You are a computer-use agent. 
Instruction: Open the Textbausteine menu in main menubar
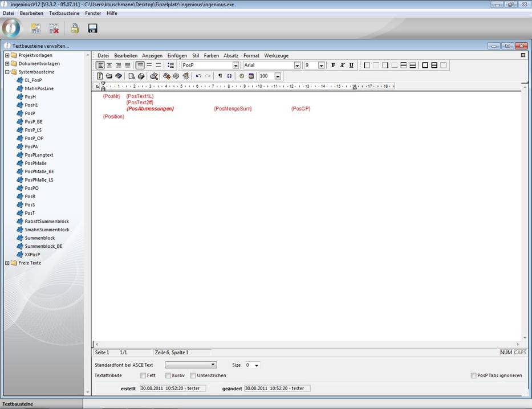64,13
